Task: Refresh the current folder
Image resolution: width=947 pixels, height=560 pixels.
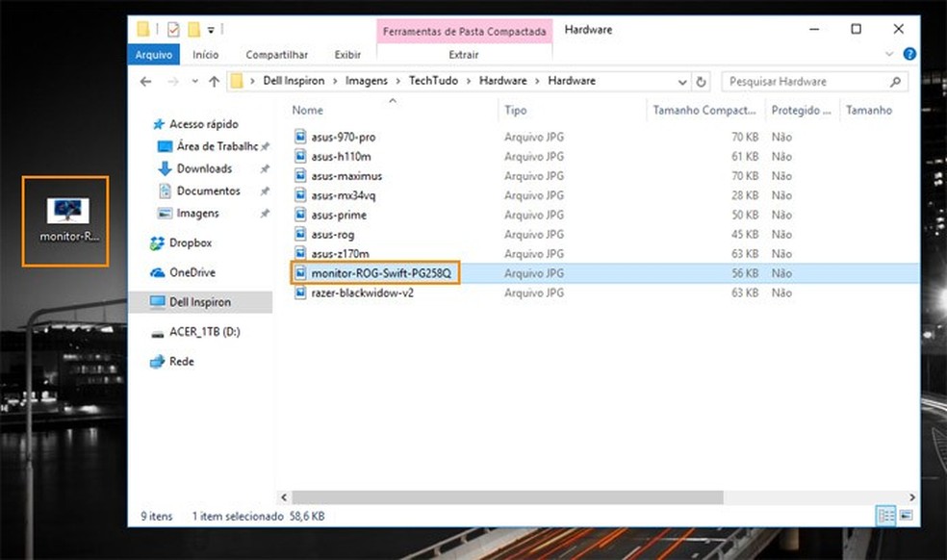Action: pyautogui.click(x=701, y=82)
